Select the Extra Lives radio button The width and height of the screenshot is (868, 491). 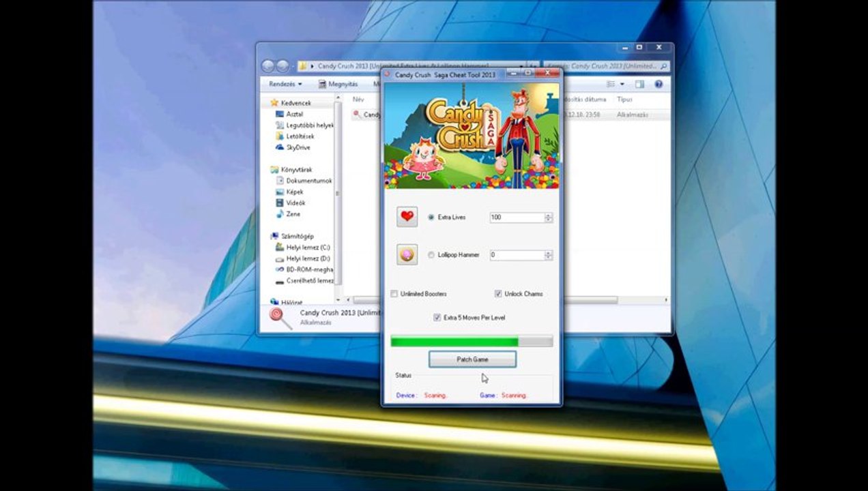click(431, 218)
